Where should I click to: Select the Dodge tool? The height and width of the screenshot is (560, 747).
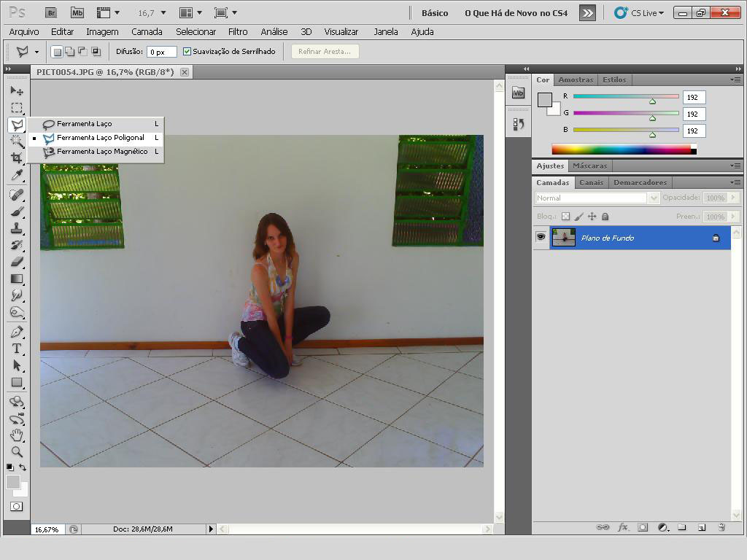(x=17, y=313)
